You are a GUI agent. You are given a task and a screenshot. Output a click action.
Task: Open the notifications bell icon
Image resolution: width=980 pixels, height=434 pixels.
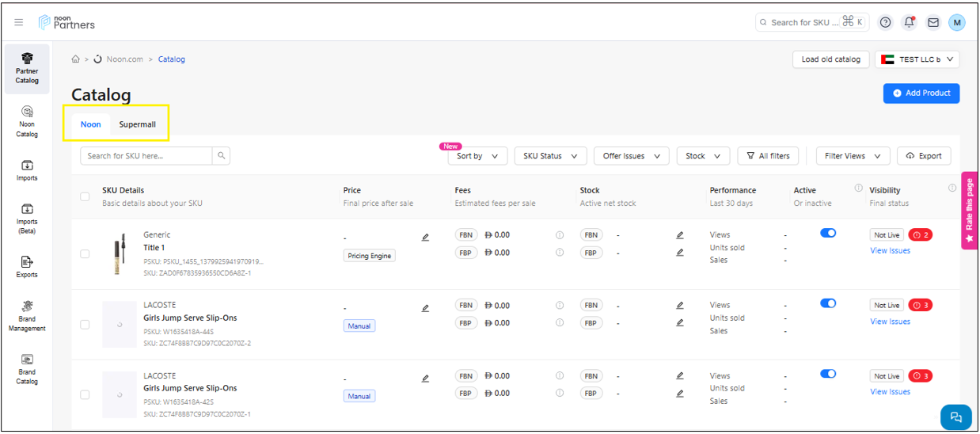tap(909, 22)
